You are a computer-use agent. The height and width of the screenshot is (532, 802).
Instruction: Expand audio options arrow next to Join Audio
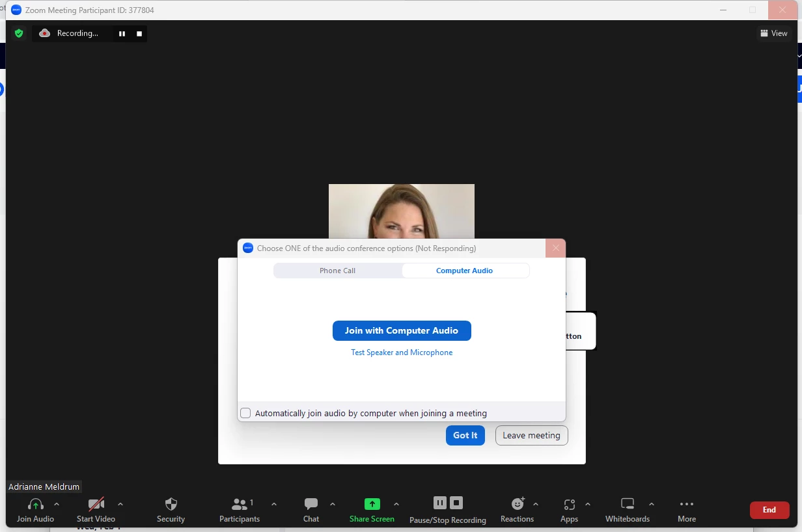point(57,504)
